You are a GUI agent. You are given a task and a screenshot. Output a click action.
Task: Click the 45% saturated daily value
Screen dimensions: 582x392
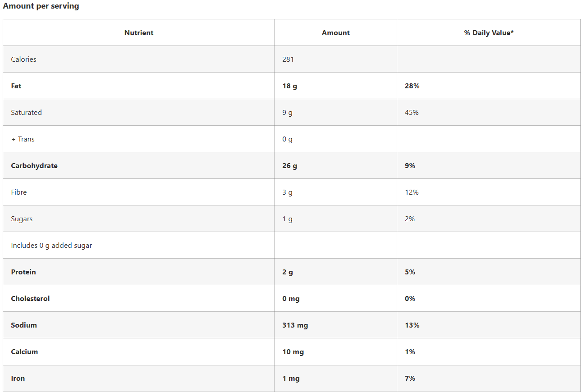(x=412, y=113)
